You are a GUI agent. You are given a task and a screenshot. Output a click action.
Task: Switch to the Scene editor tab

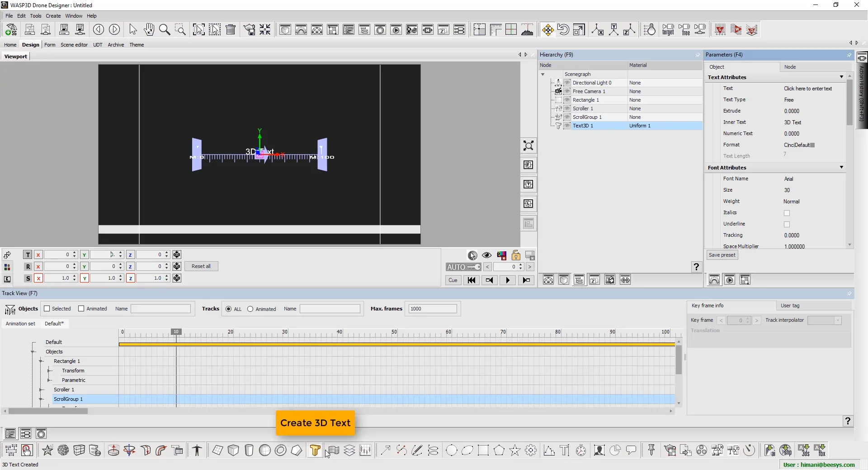[x=74, y=45]
